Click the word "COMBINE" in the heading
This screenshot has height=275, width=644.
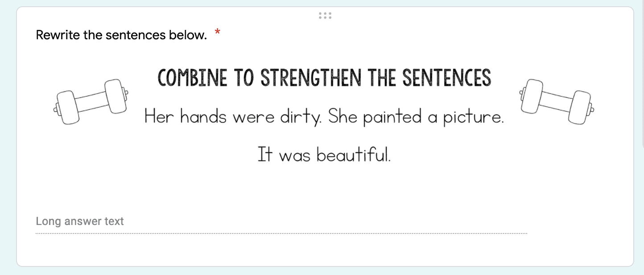[193, 78]
